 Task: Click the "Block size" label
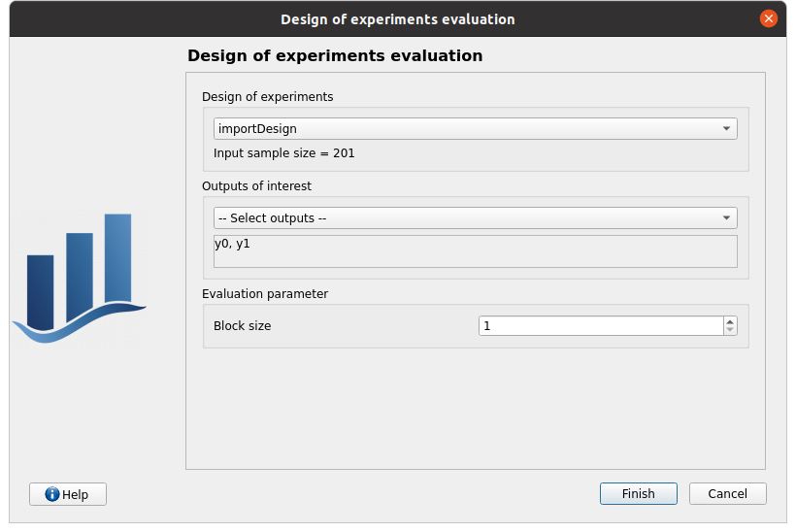pos(243,326)
